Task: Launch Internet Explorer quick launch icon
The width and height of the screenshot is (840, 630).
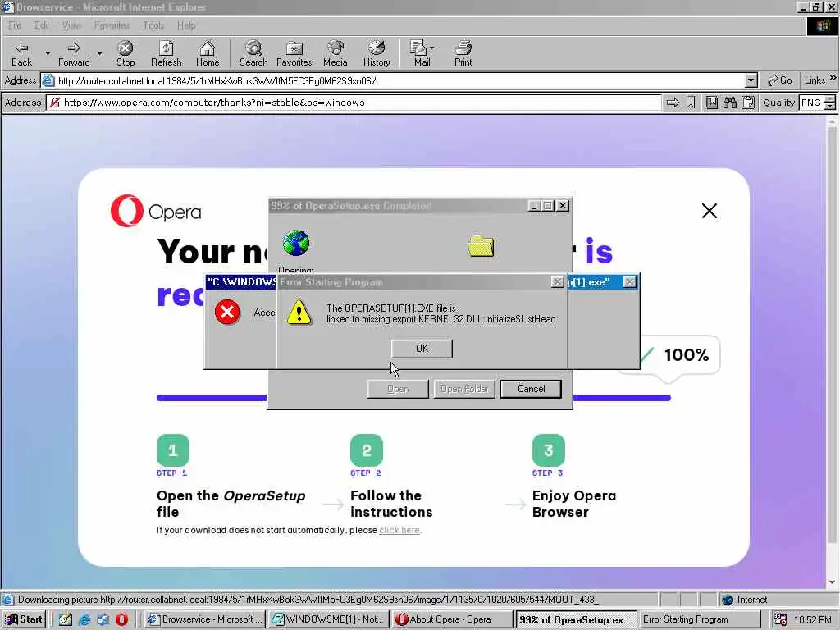Action: point(84,619)
